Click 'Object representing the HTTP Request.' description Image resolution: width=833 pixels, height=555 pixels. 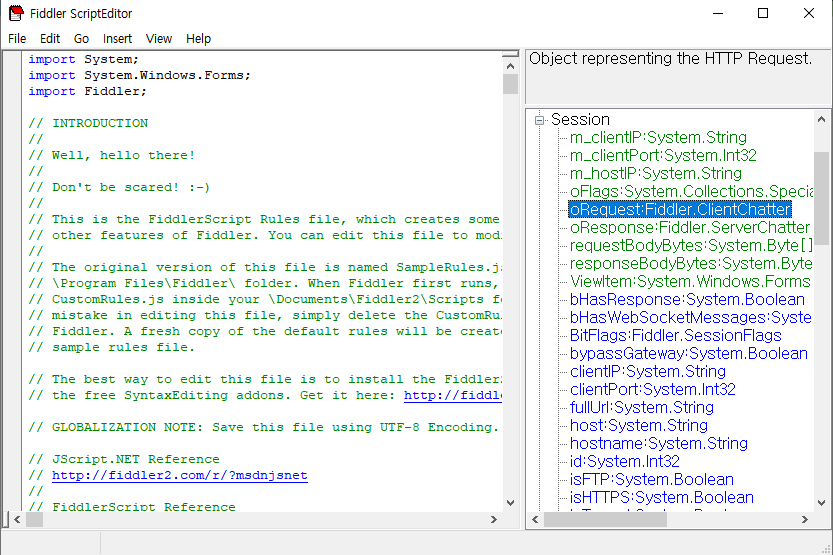pos(670,58)
